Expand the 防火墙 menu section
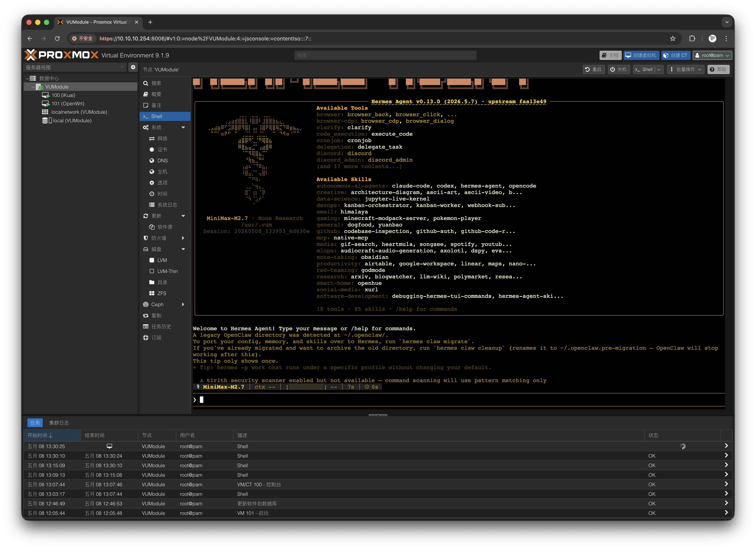The height and width of the screenshot is (549, 756). pos(183,238)
